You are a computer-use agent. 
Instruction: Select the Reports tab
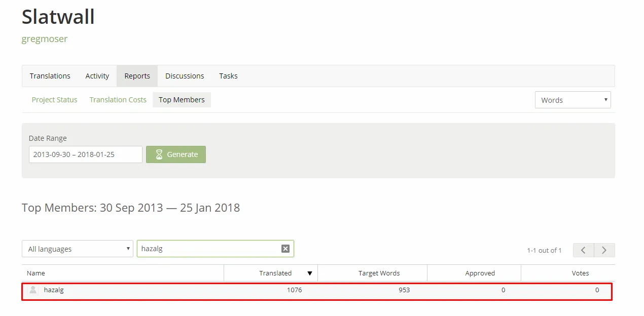click(137, 76)
